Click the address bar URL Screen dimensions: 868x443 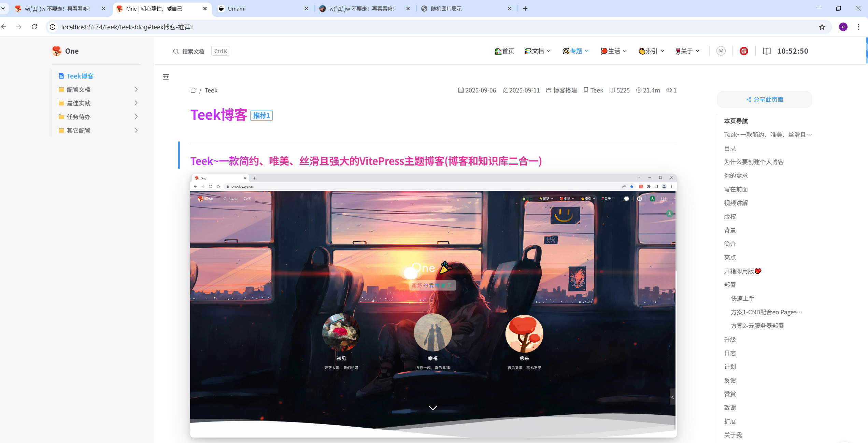(127, 27)
